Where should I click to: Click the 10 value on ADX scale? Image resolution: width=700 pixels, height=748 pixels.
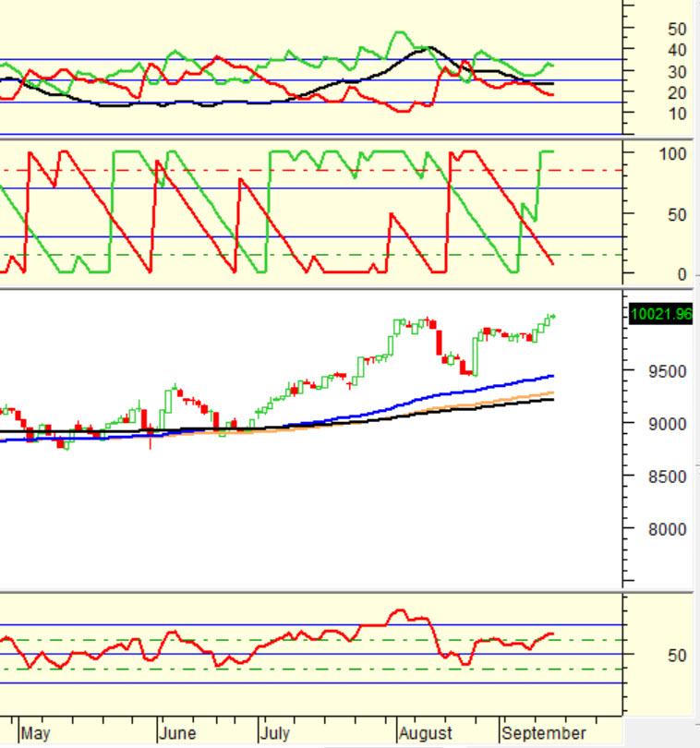(x=677, y=114)
